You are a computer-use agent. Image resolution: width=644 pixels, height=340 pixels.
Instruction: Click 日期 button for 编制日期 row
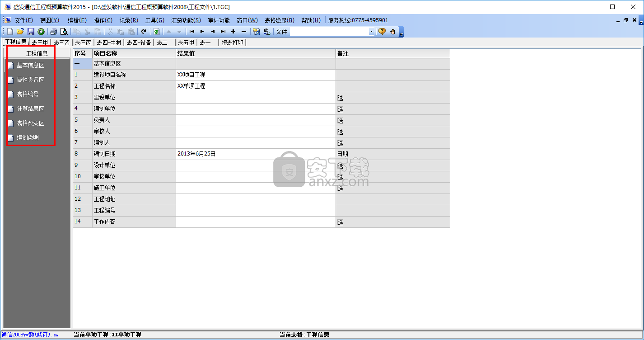coord(343,154)
